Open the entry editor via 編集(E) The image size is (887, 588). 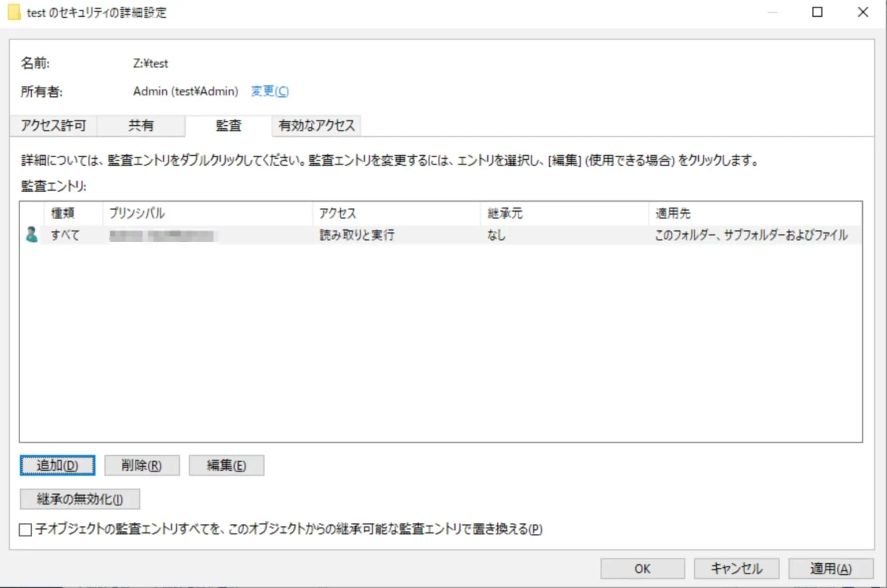tap(226, 465)
